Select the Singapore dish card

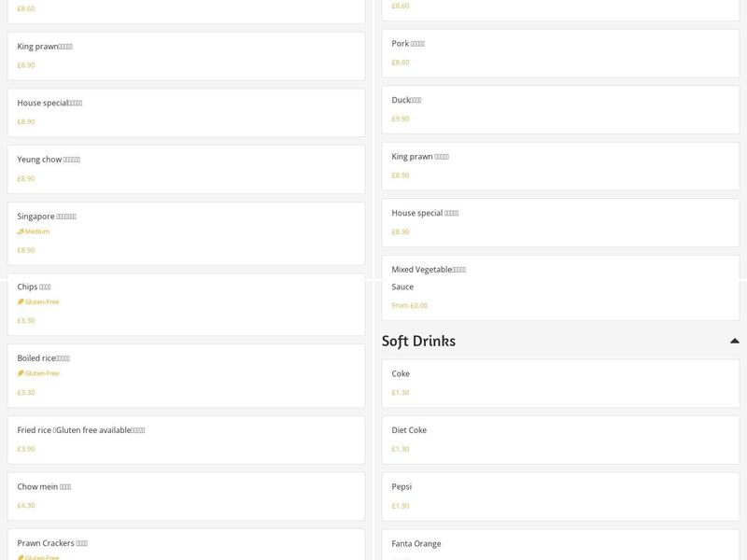click(x=186, y=233)
